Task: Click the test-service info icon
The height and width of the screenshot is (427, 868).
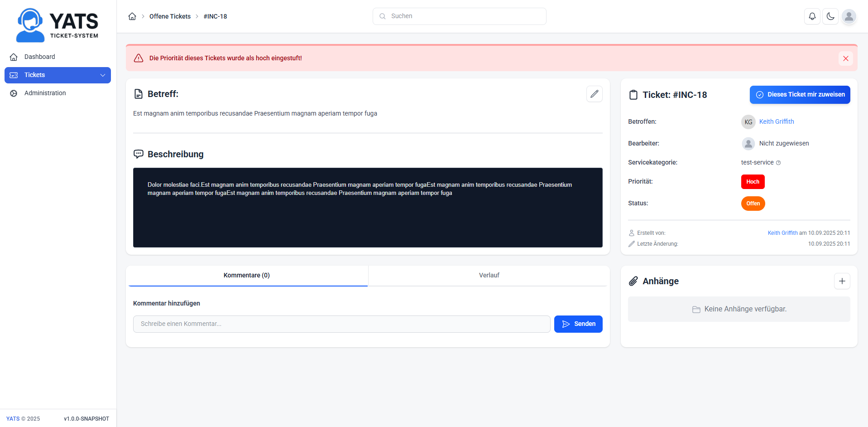Action: coord(778,163)
